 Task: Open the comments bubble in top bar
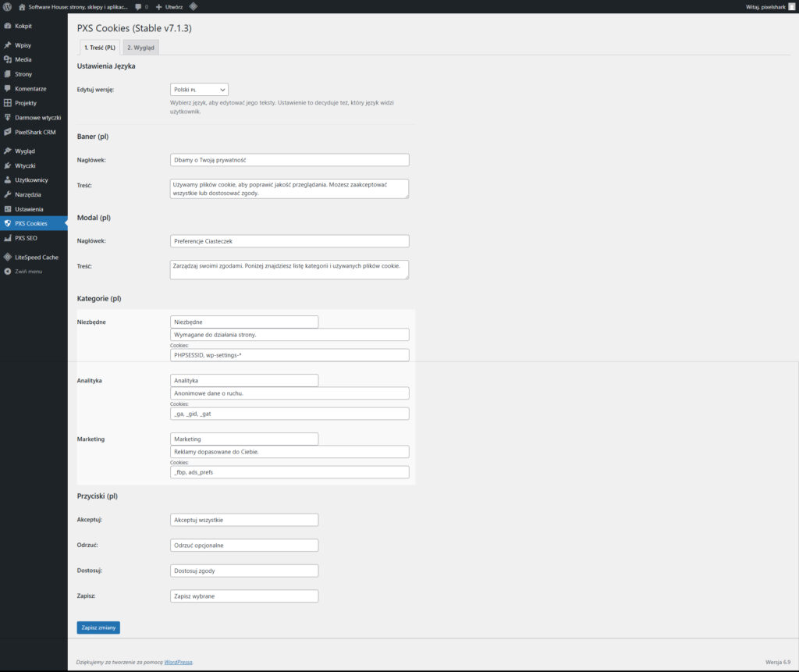(141, 6)
